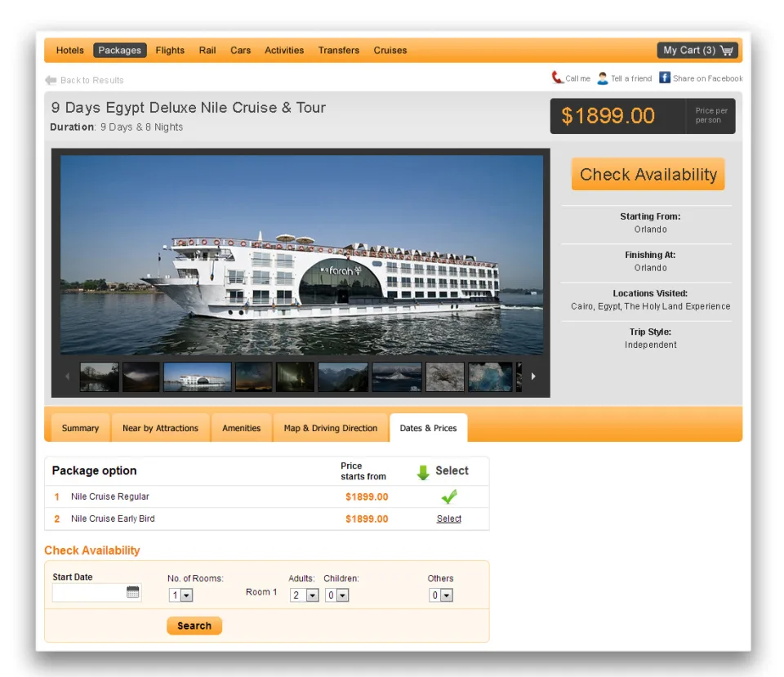784x677 pixels.
Task: Open the shopping cart icon in My Cart
Action: pyautogui.click(x=727, y=51)
